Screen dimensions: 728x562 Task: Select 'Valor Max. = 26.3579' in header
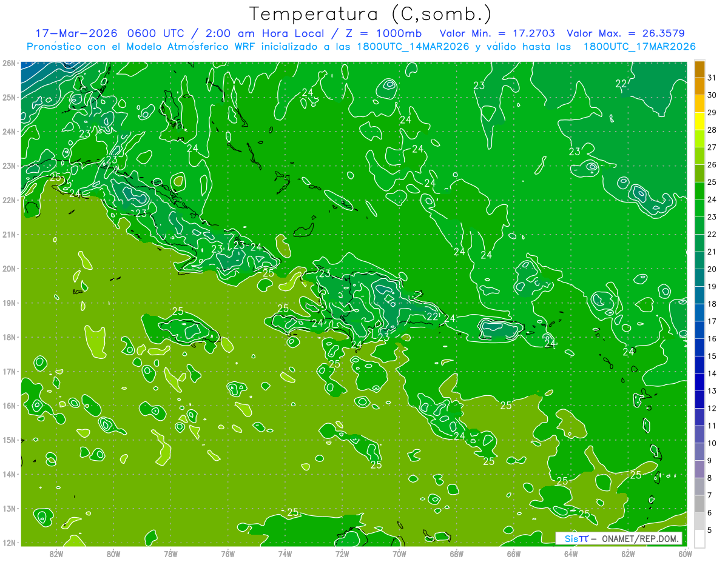(x=625, y=33)
